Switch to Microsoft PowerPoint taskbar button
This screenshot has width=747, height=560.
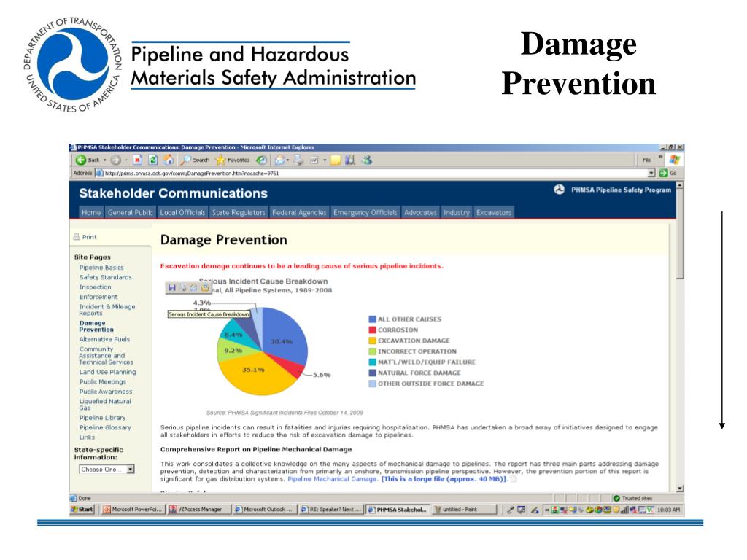click(x=133, y=510)
